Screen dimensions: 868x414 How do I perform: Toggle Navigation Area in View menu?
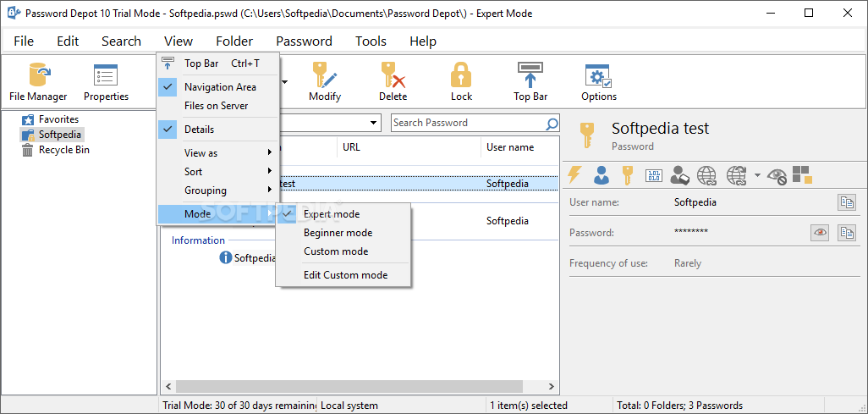[217, 87]
